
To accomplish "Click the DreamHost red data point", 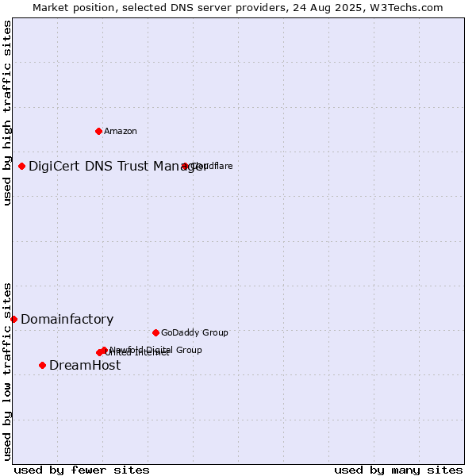I will 43,366.
